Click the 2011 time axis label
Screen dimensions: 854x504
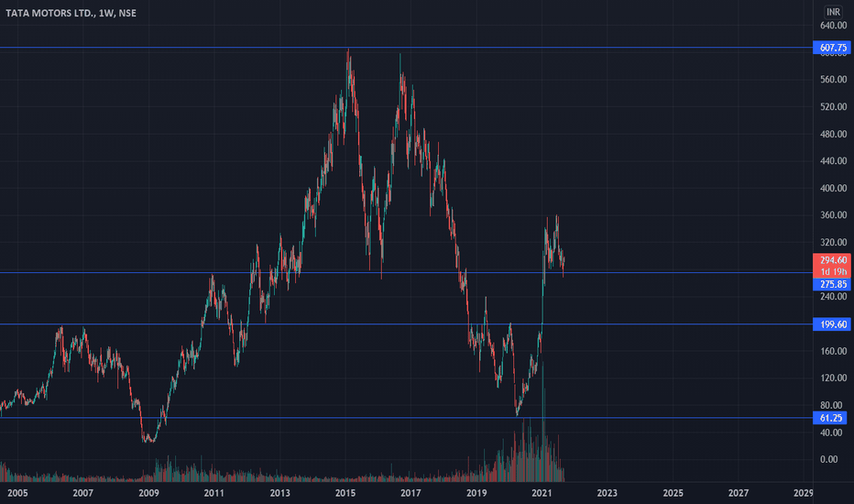coord(214,493)
